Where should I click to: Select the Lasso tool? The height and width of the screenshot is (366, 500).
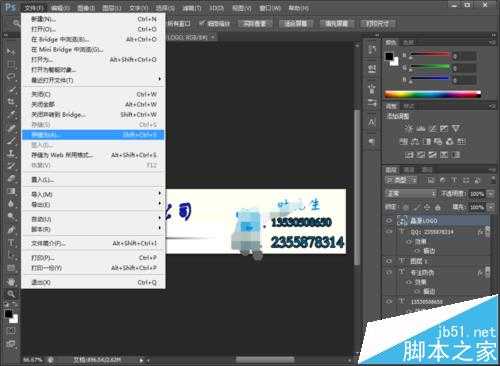(x=11, y=77)
